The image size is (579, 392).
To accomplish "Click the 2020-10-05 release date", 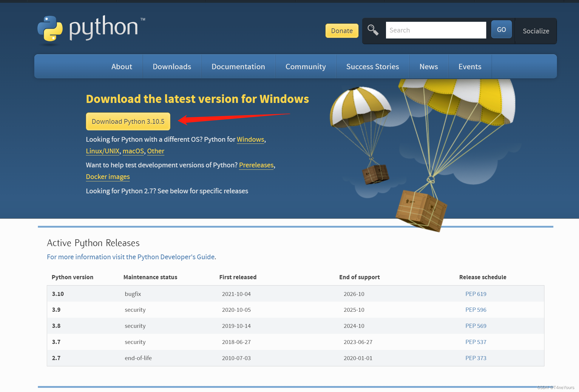I will (x=236, y=310).
